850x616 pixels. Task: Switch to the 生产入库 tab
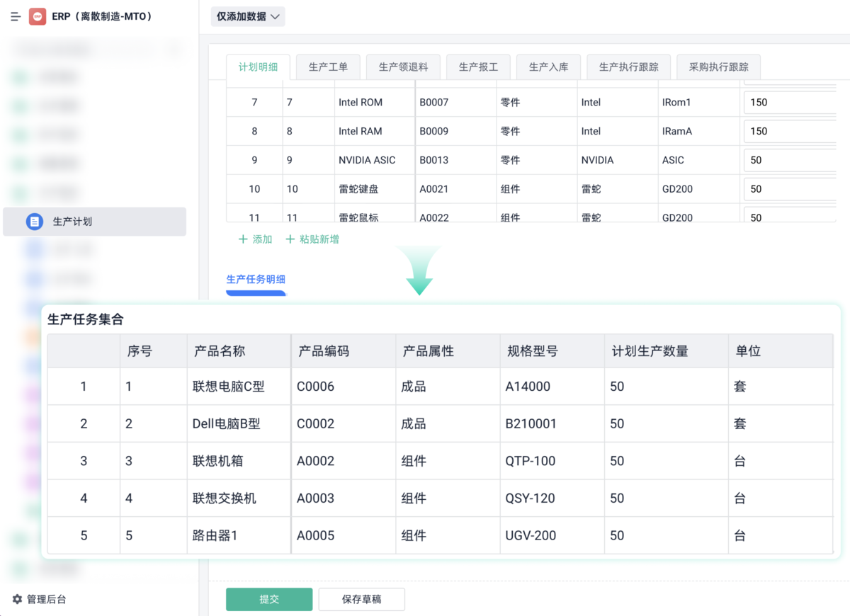(549, 66)
